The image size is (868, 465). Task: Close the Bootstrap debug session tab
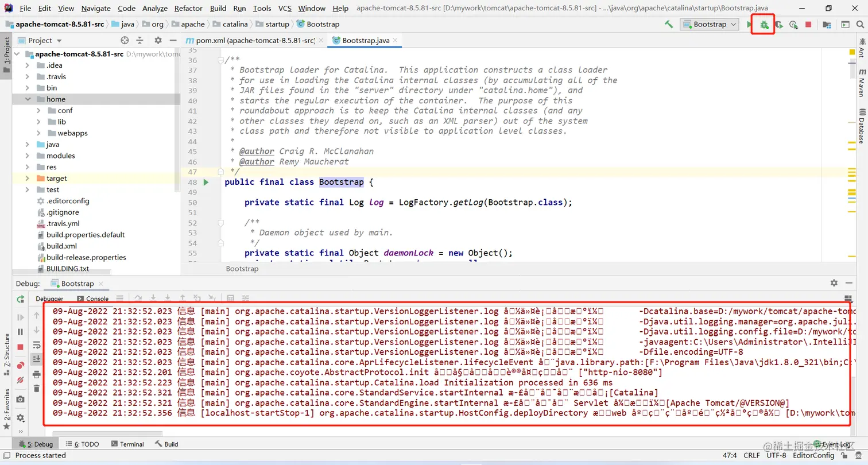[x=100, y=284]
